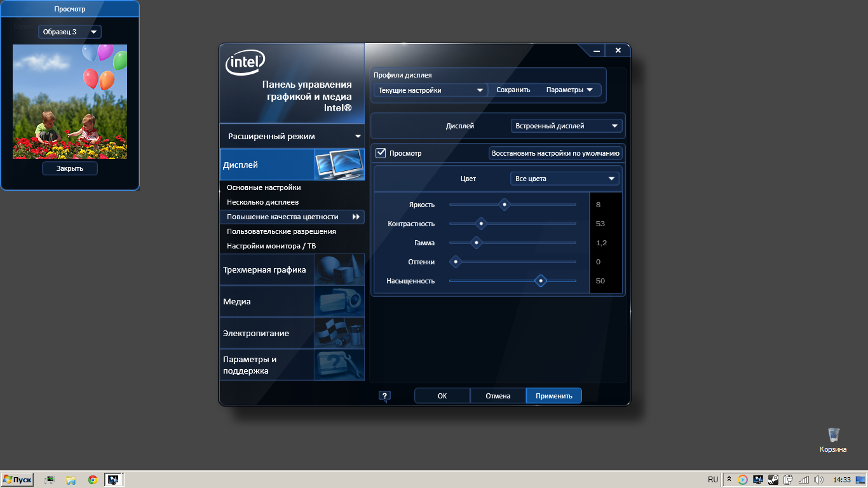Click the camera icon beside Медиа
Screen dimensions: 868x488
[339, 301]
